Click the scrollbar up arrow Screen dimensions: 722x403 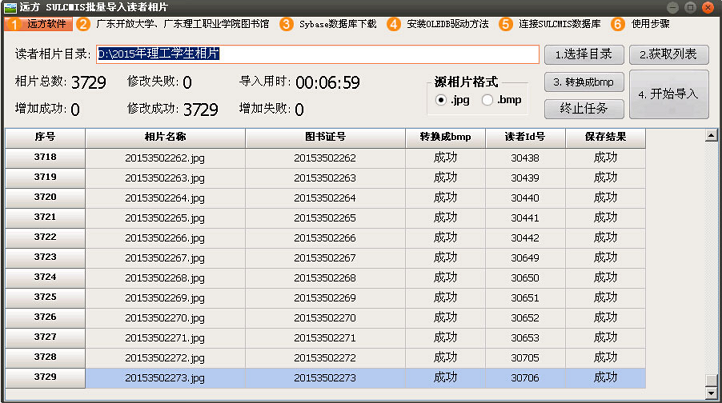point(711,135)
